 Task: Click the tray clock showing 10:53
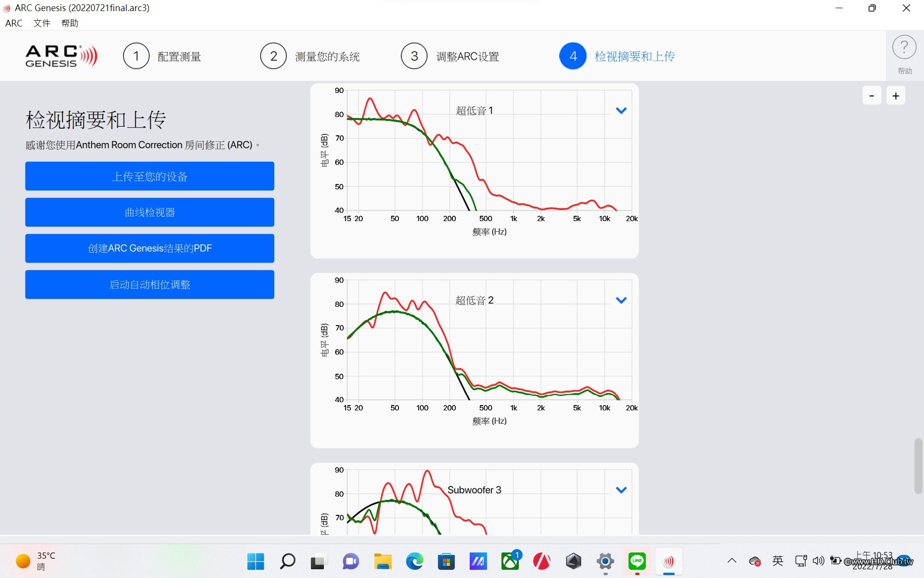pyautogui.click(x=873, y=561)
